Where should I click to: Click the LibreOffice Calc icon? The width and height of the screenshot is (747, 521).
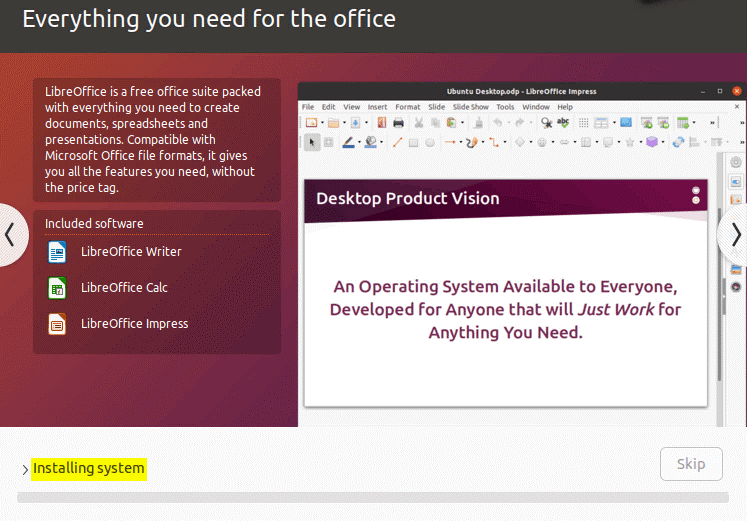coord(57,288)
